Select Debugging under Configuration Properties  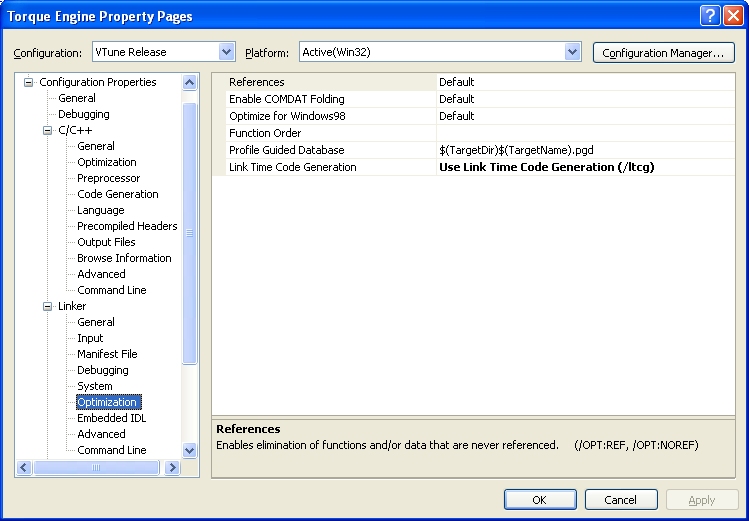point(83,114)
